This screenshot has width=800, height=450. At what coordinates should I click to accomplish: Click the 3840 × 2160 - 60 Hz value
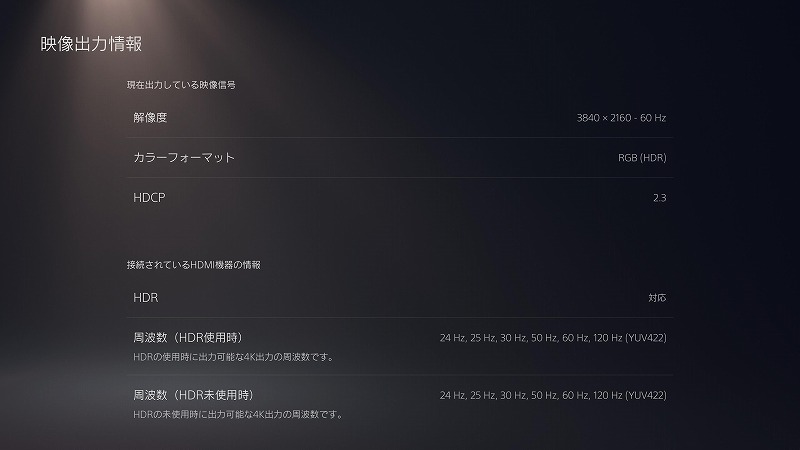[621, 118]
